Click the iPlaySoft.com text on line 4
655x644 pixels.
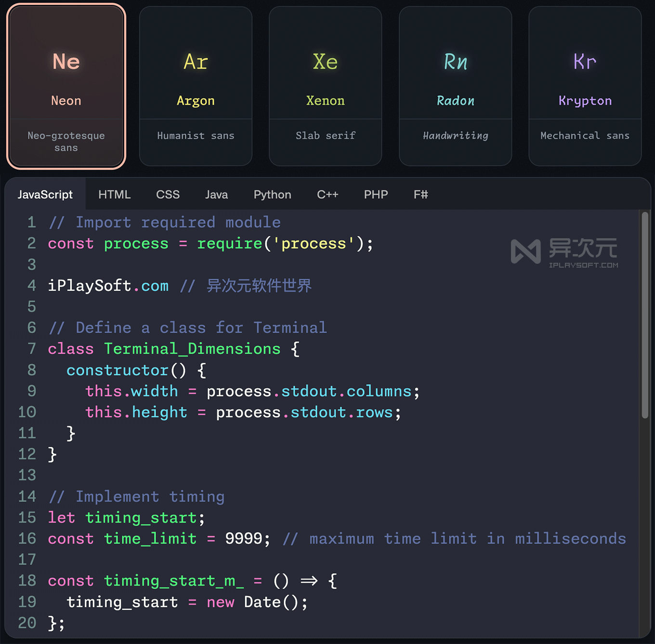[108, 285]
